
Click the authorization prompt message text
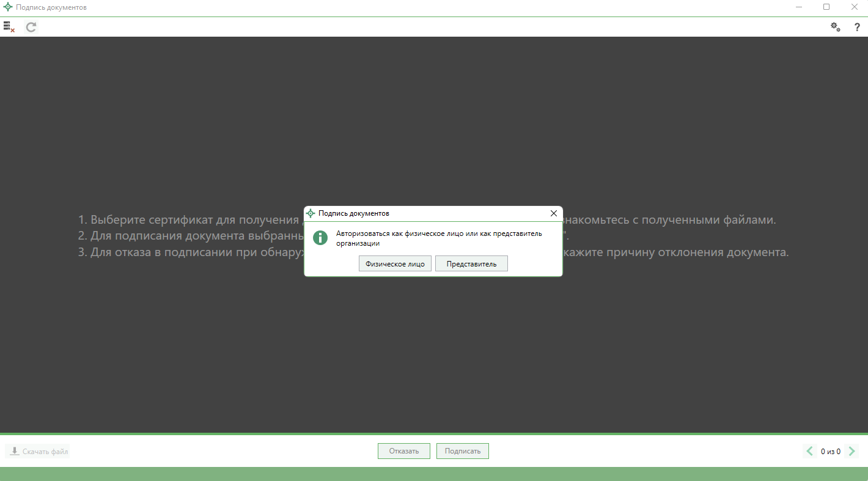(438, 238)
